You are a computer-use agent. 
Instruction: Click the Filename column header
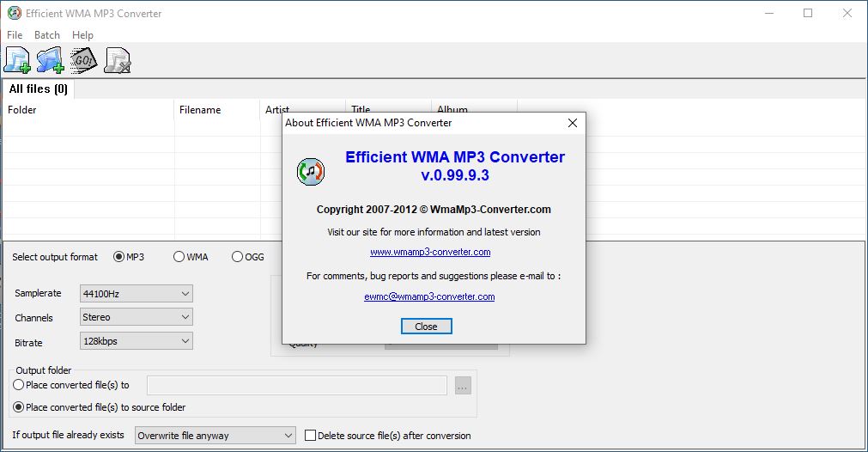coord(217,110)
